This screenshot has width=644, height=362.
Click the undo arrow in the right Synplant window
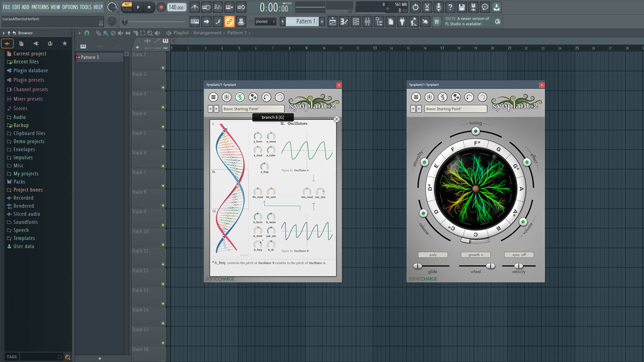469,97
